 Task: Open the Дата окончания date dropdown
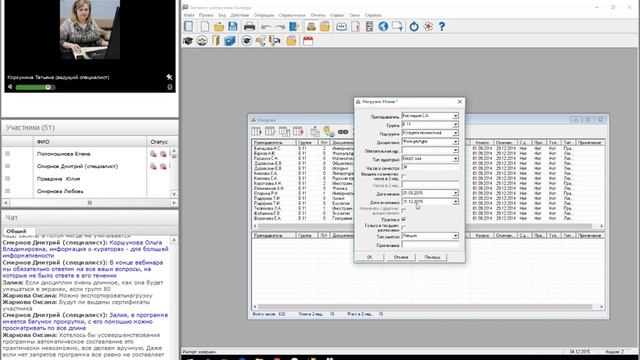pyautogui.click(x=455, y=202)
